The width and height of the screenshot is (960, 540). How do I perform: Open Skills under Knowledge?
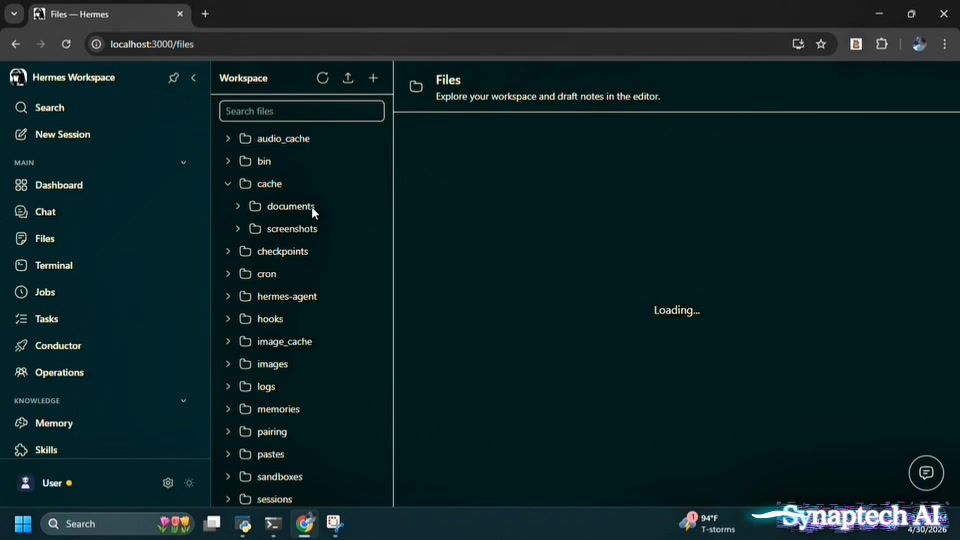point(46,450)
